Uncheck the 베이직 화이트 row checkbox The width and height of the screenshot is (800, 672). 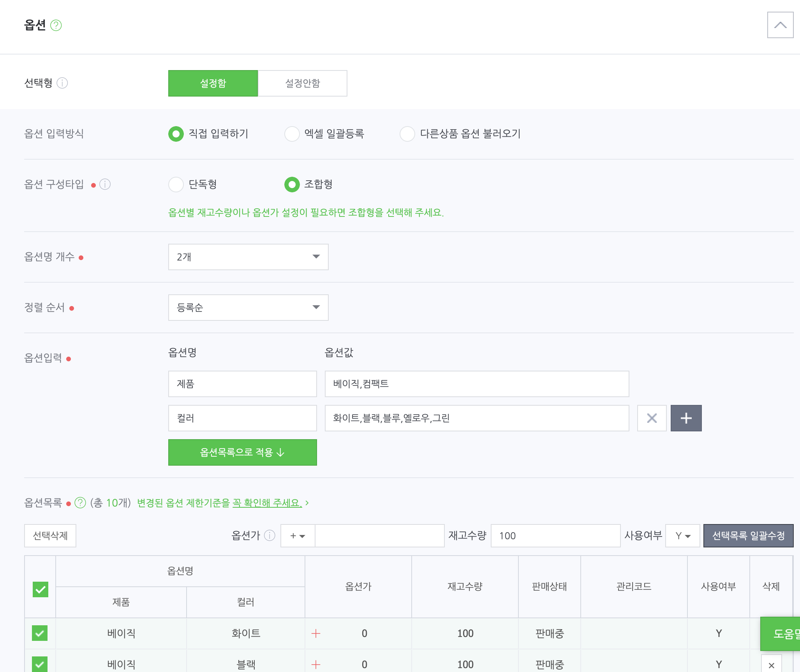click(x=40, y=633)
